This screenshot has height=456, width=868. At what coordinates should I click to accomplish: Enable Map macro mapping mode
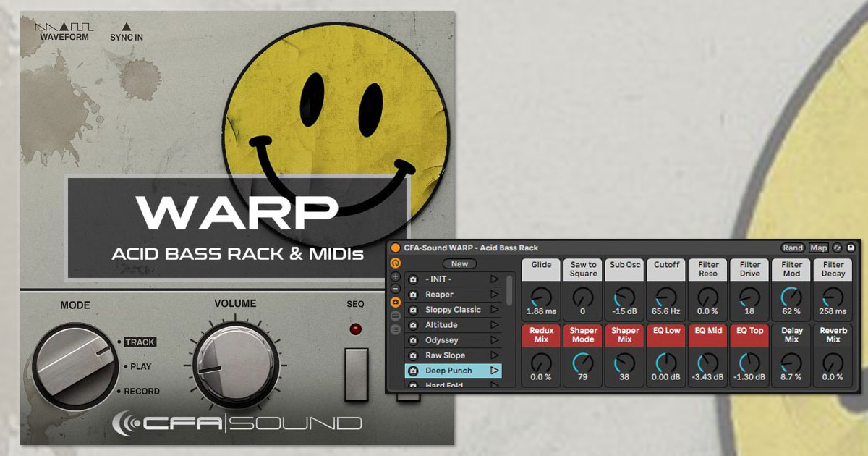(x=819, y=248)
